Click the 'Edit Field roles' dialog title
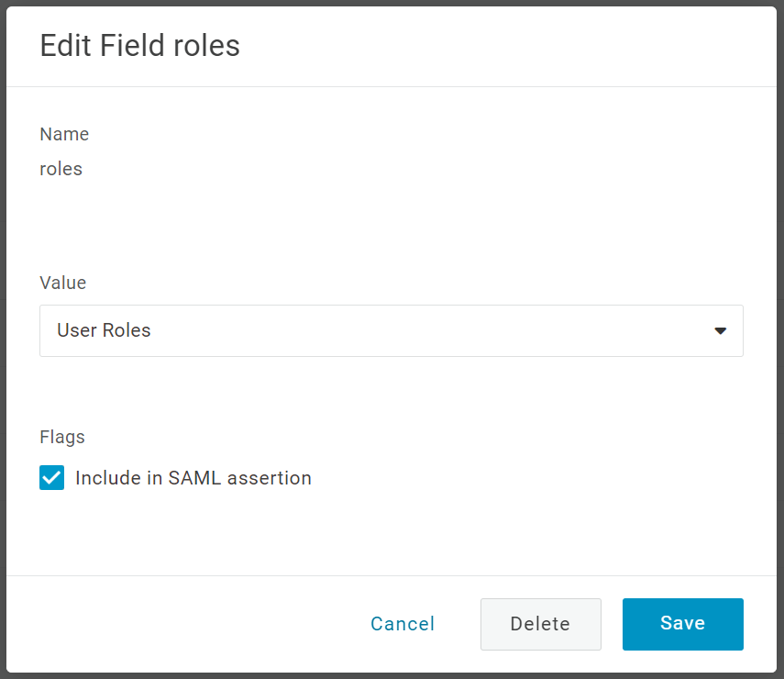The width and height of the screenshot is (784, 679). (139, 46)
